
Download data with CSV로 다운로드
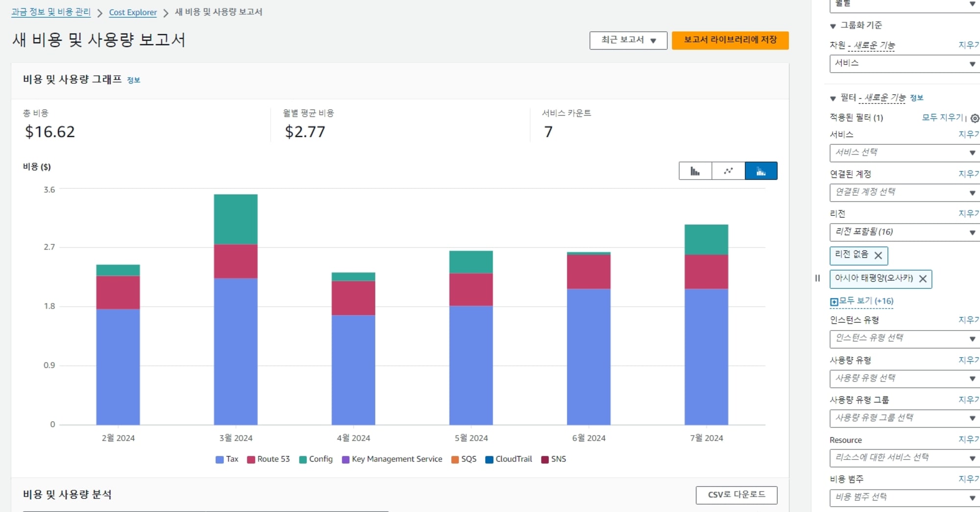coord(736,495)
